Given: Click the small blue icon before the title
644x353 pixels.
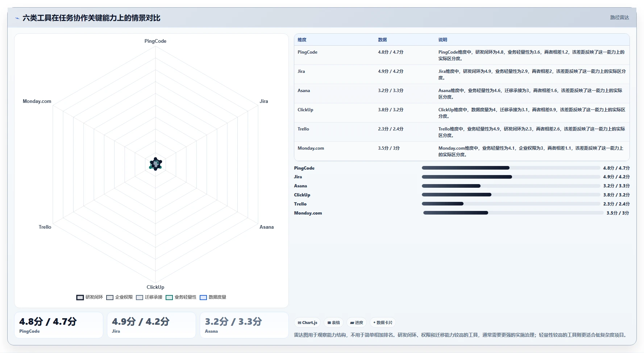Looking at the screenshot, I should tap(17, 18).
